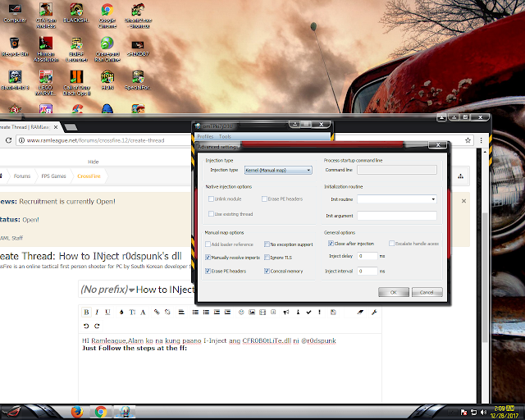Go to Forums in the breadcrumb
The width and height of the screenshot is (525, 420).
tap(22, 176)
